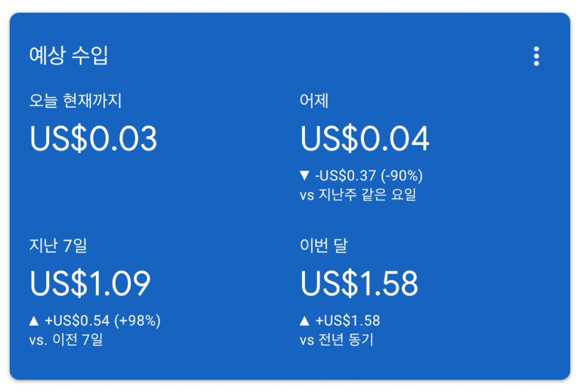Click the empty area below US$0.03
The height and width of the screenshot is (392, 580).
click(93, 185)
